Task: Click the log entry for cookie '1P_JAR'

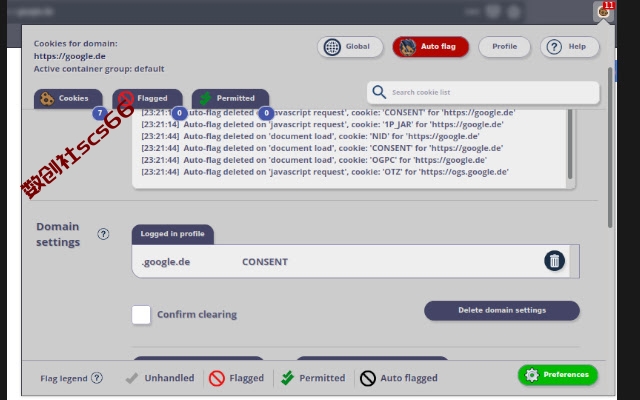Action: coord(322,124)
